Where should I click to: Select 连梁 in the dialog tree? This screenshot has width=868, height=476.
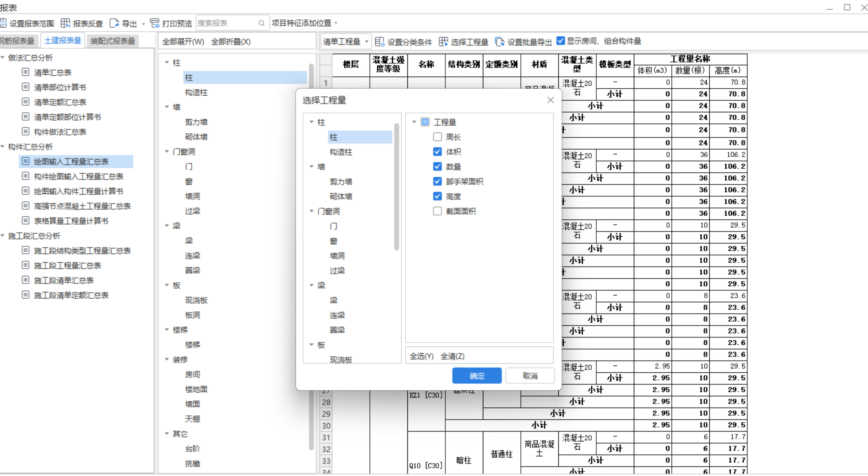337,315
